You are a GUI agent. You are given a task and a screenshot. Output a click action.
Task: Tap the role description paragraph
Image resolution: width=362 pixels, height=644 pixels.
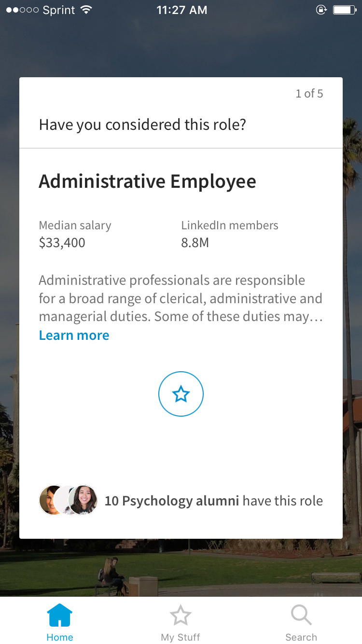tap(181, 298)
